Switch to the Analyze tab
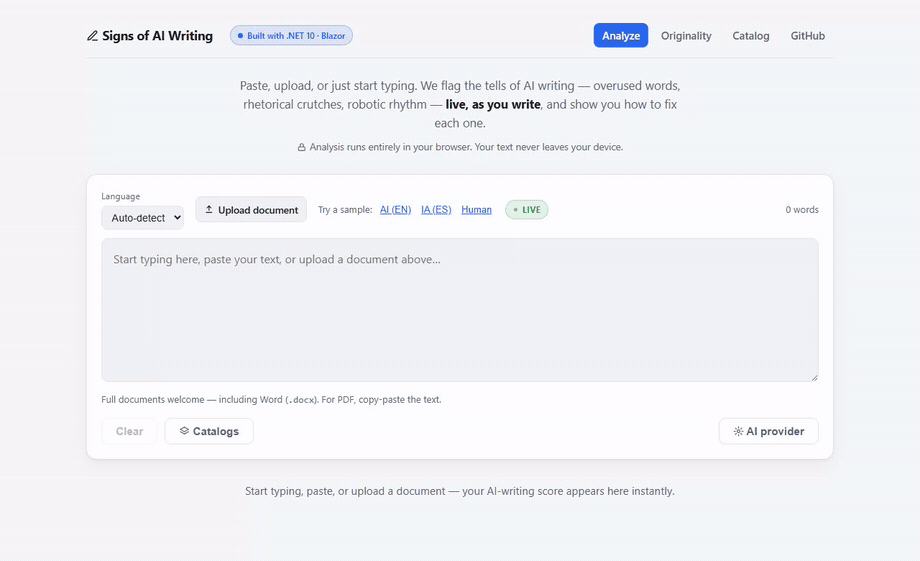920x561 pixels. 621,36
